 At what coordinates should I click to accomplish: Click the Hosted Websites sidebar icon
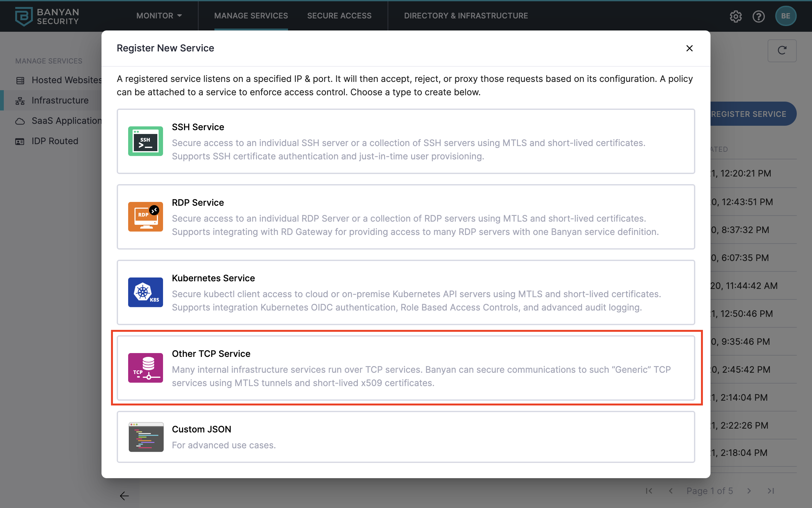pos(20,80)
